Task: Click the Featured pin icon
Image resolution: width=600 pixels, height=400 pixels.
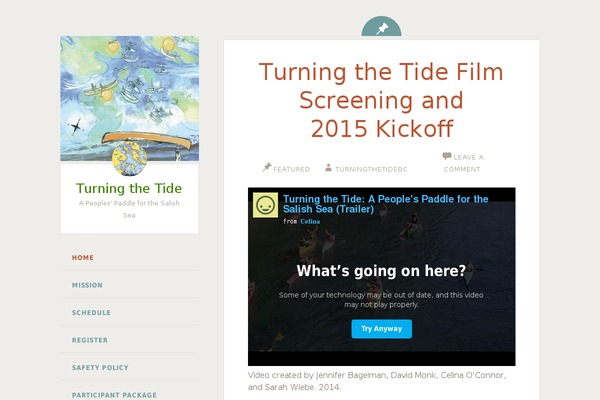Action: coord(267,168)
